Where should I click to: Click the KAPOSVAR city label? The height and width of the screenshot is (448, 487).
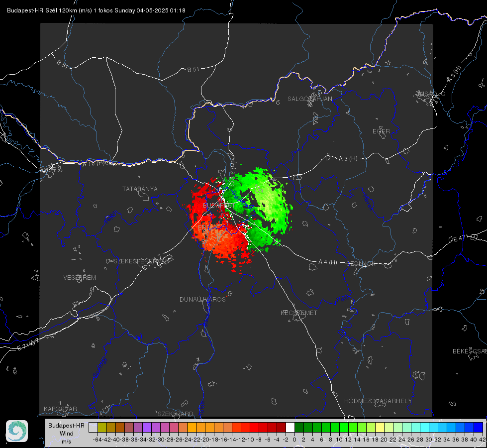click(x=60, y=409)
